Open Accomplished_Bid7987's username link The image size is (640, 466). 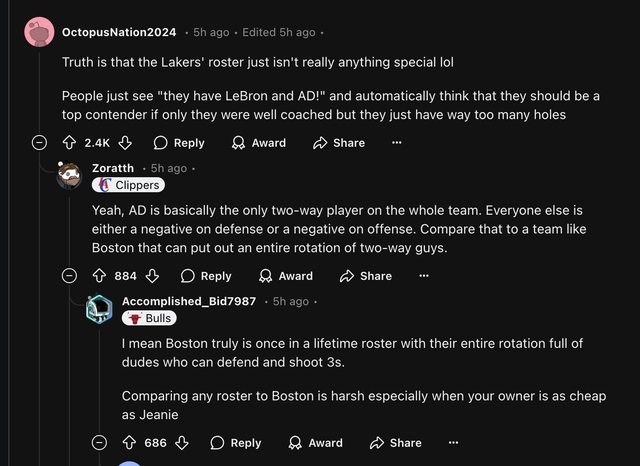tap(189, 301)
